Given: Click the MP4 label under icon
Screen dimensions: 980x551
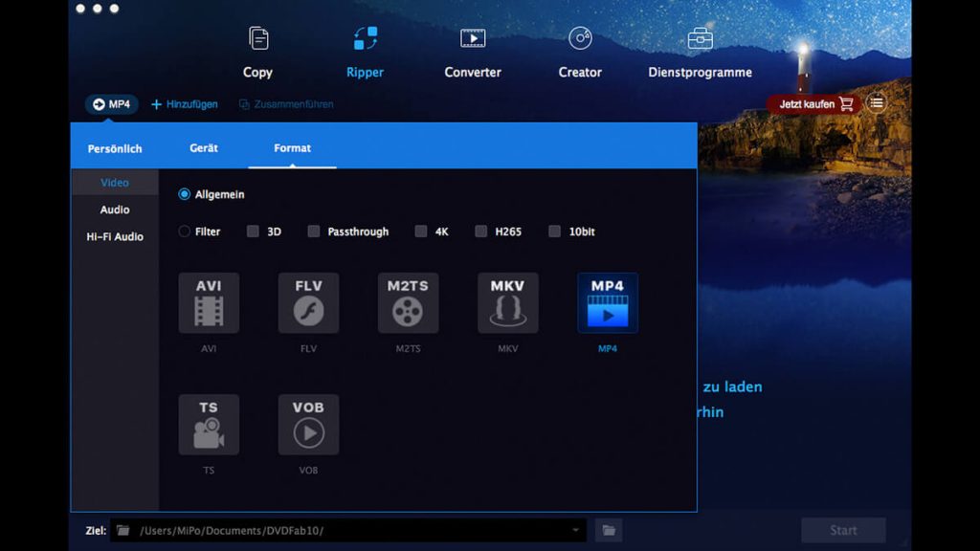Looking at the screenshot, I should pos(608,348).
